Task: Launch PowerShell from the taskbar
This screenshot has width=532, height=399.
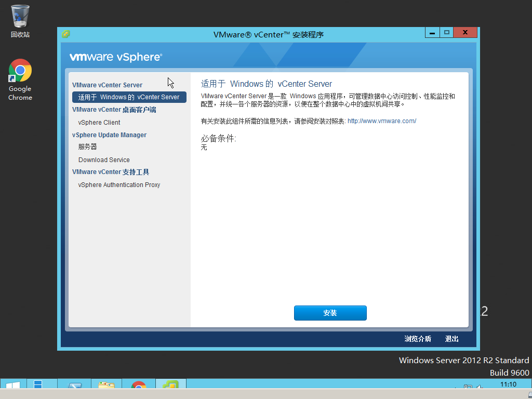Action: coord(75,384)
